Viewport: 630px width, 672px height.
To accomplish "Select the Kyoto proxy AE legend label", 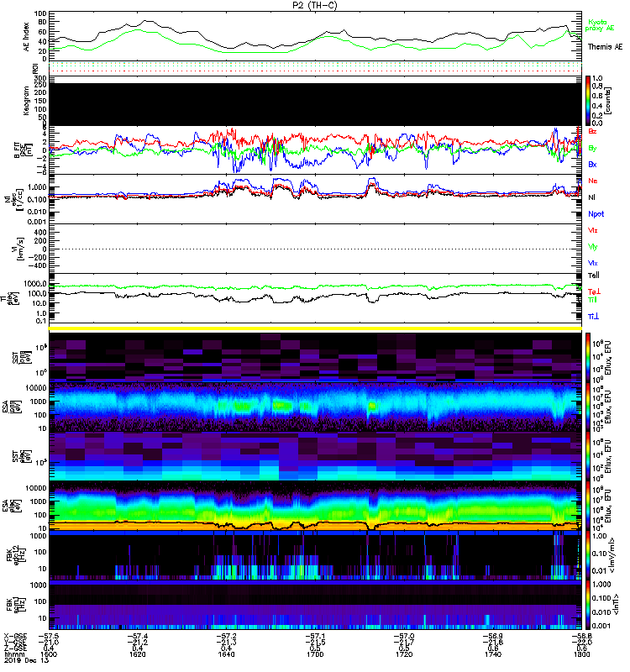I will [x=599, y=25].
